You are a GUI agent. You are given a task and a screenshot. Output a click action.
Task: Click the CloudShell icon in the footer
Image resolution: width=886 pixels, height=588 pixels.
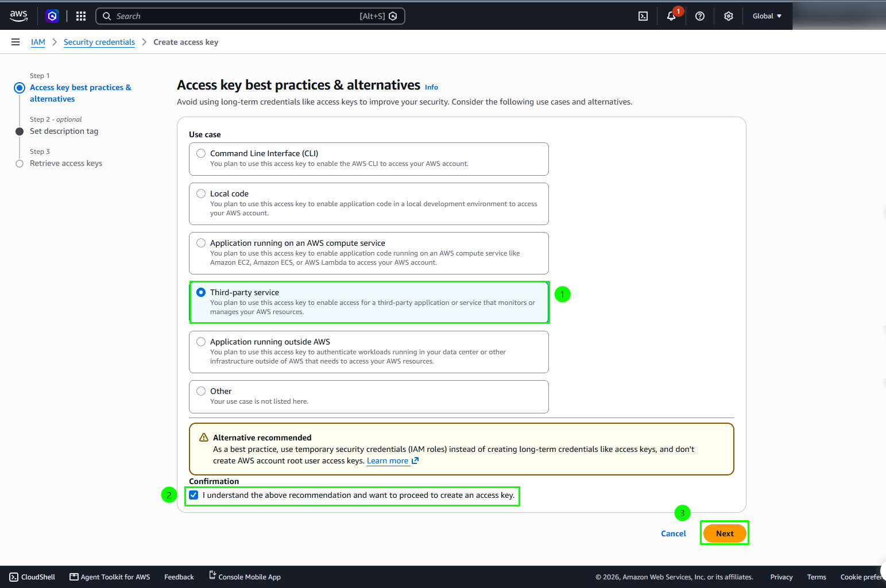click(x=14, y=577)
